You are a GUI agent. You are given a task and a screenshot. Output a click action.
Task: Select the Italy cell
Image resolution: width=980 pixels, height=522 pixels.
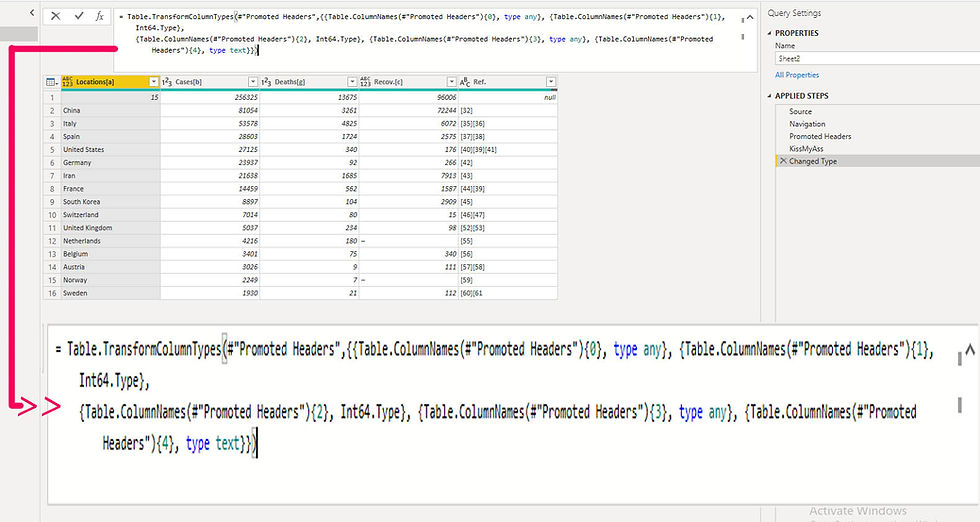(x=110, y=124)
